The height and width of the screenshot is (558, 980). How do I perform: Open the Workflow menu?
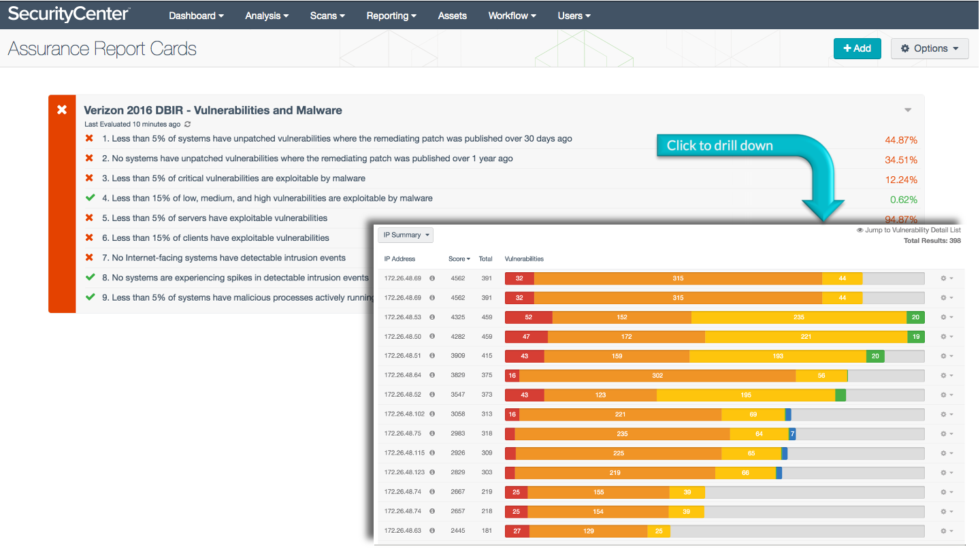click(512, 16)
